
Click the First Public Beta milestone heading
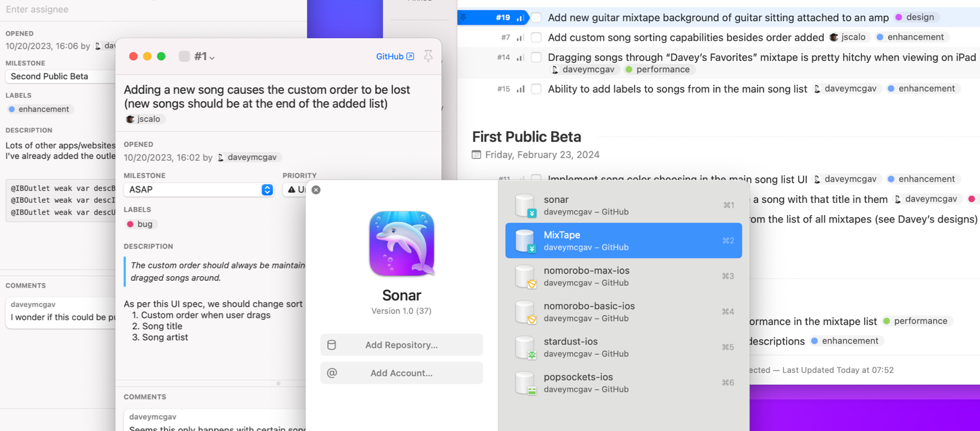pyautogui.click(x=526, y=137)
